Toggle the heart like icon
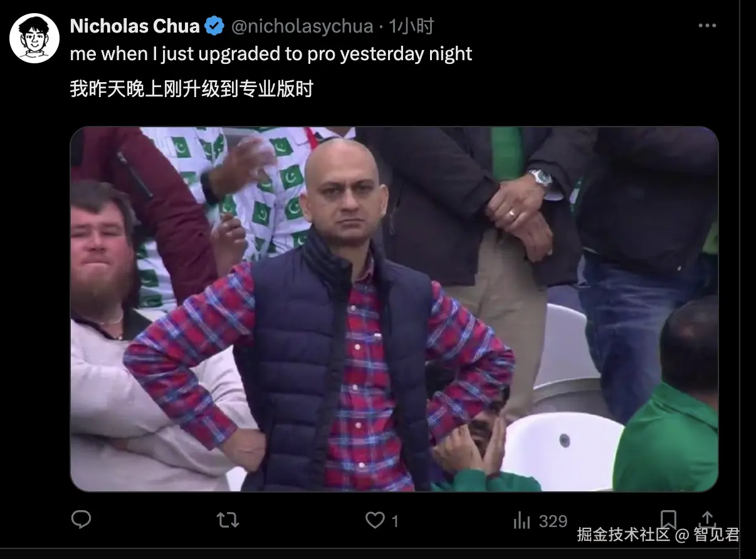Screen dimensions: 756x559 [375, 520]
